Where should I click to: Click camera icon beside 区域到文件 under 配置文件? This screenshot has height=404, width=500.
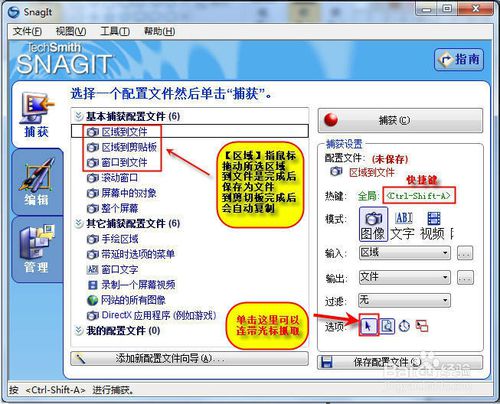pyautogui.click(x=336, y=172)
